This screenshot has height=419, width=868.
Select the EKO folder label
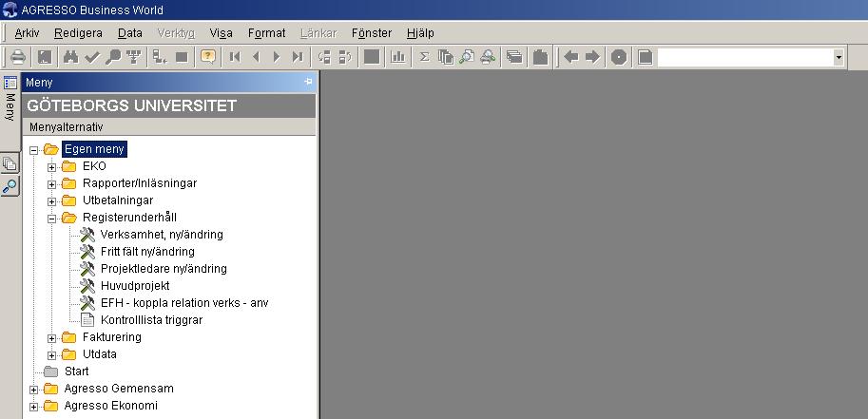94,165
